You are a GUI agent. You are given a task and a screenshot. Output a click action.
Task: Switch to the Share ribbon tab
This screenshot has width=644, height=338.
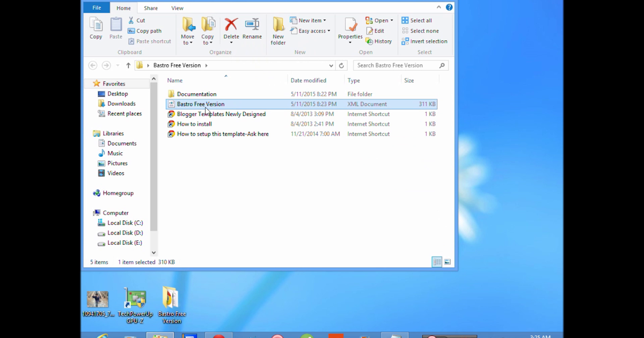pos(151,8)
